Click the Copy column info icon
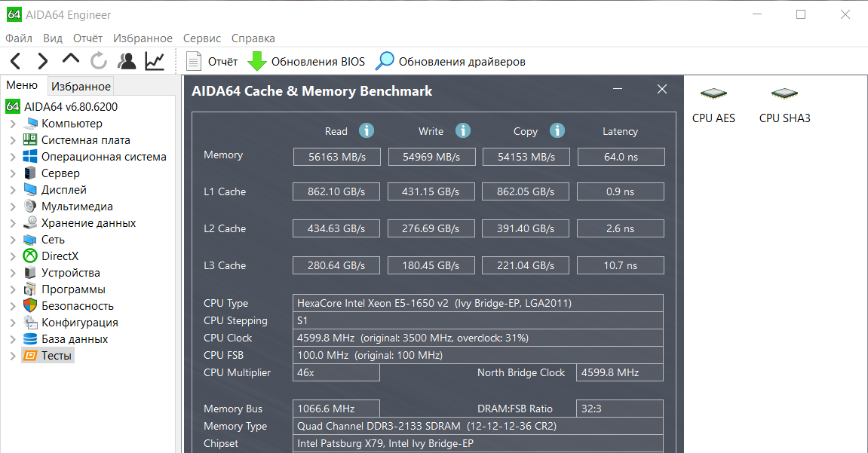This screenshot has height=453, width=868. pyautogui.click(x=557, y=131)
